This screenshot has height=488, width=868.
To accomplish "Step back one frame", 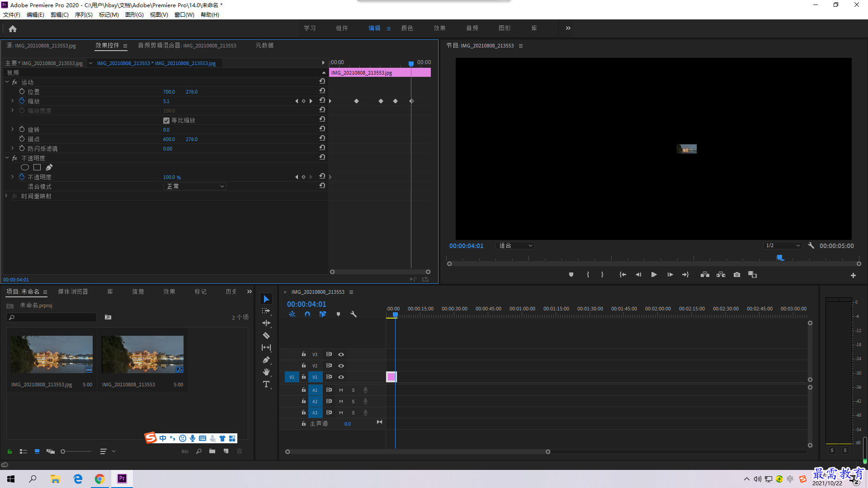I will pyautogui.click(x=638, y=275).
